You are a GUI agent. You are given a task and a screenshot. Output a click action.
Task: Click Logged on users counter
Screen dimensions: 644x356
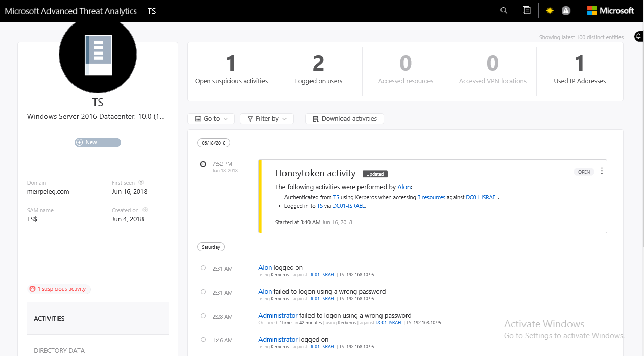[319, 71]
